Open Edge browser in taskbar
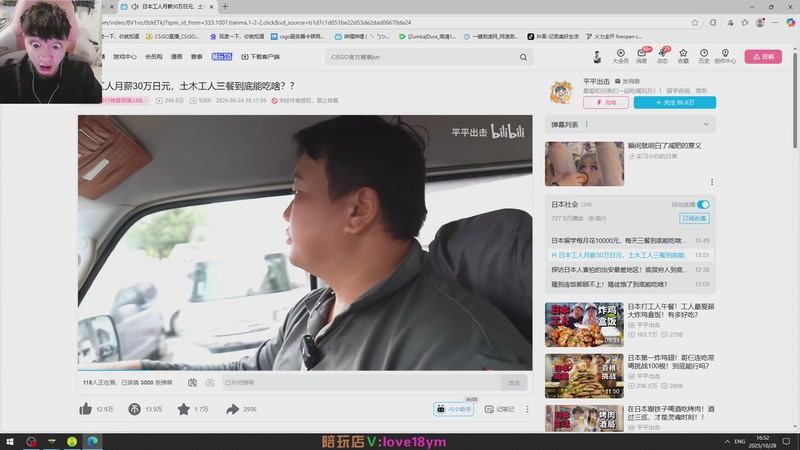The image size is (800, 450). 92,441
